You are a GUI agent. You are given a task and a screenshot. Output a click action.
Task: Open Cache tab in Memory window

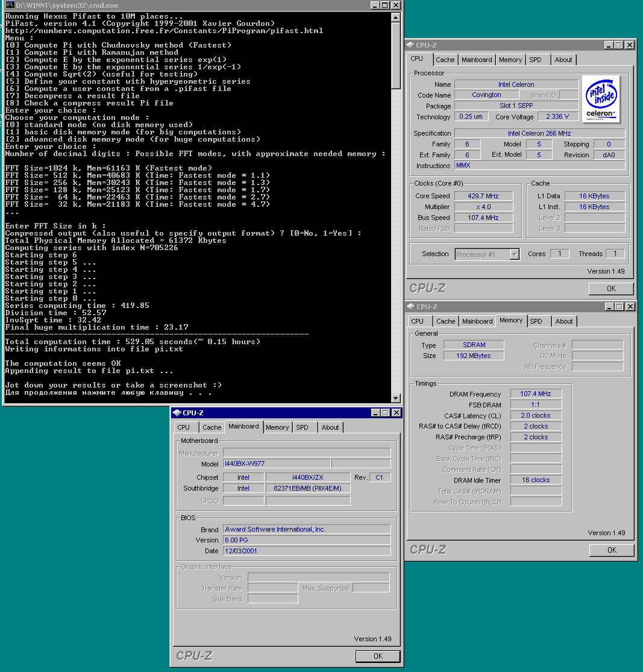click(446, 321)
